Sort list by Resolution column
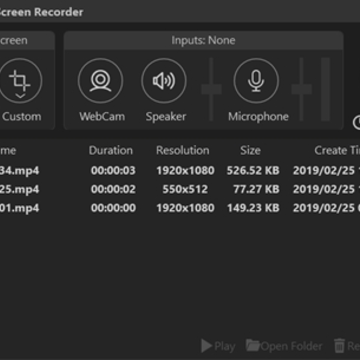Viewport: 360px width, 360px height. pos(183,150)
